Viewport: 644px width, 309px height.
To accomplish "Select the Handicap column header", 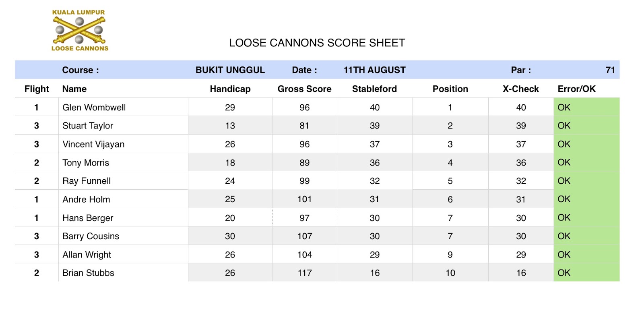I will [230, 89].
